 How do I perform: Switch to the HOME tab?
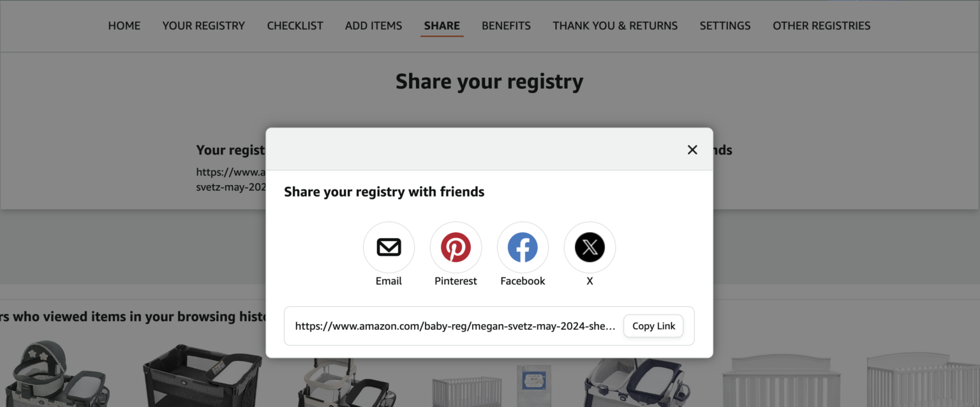[124, 26]
